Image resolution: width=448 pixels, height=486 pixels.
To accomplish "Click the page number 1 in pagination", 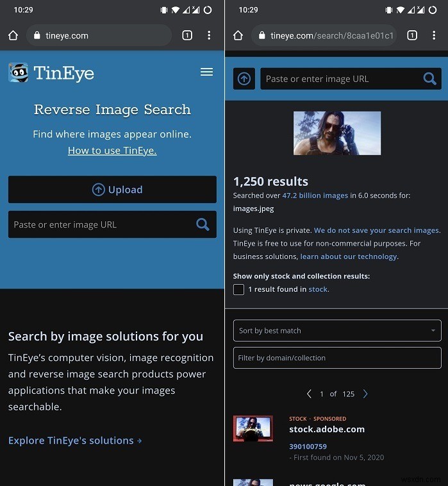I will pyautogui.click(x=322, y=394).
